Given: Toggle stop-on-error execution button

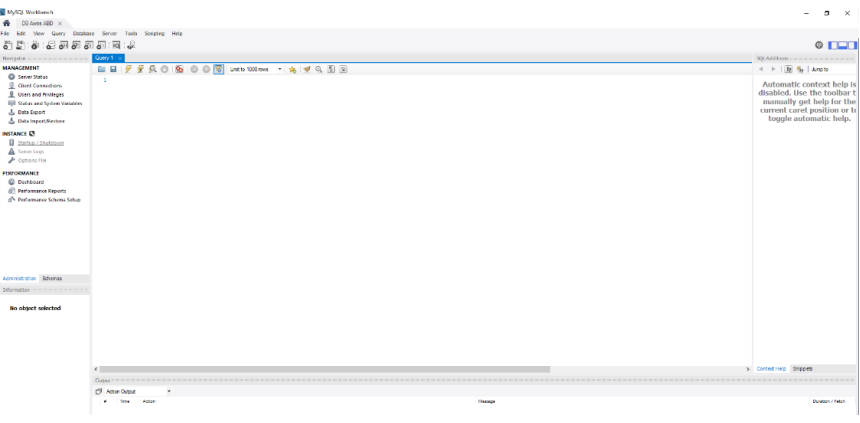Looking at the screenshot, I should click(179, 69).
